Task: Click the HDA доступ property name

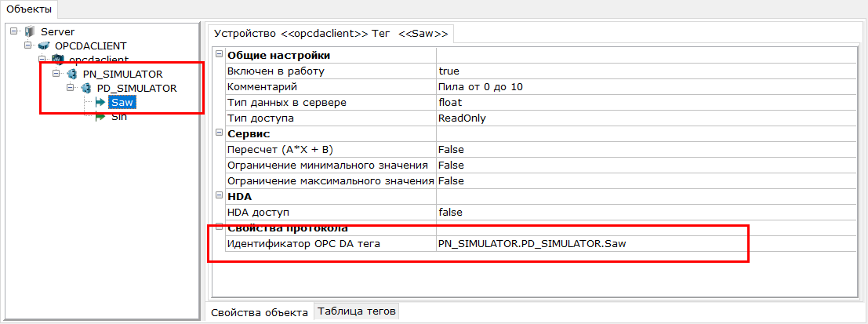Action: tap(259, 212)
